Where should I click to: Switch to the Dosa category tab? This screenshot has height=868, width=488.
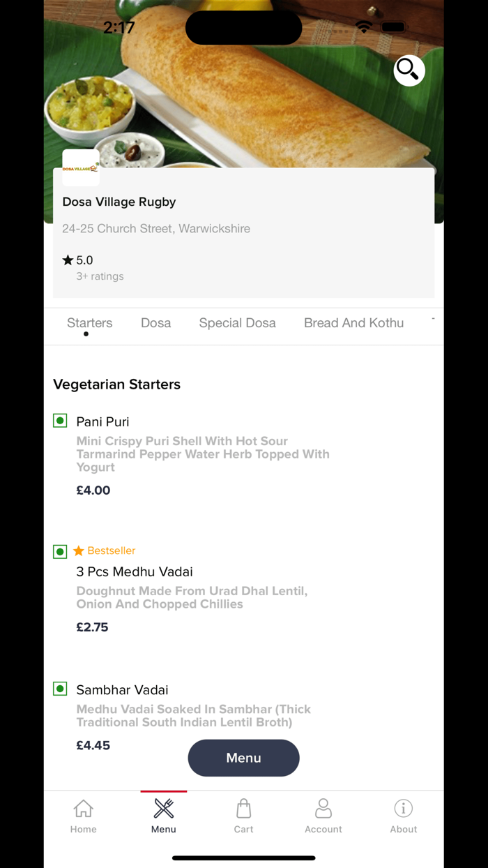click(x=155, y=322)
